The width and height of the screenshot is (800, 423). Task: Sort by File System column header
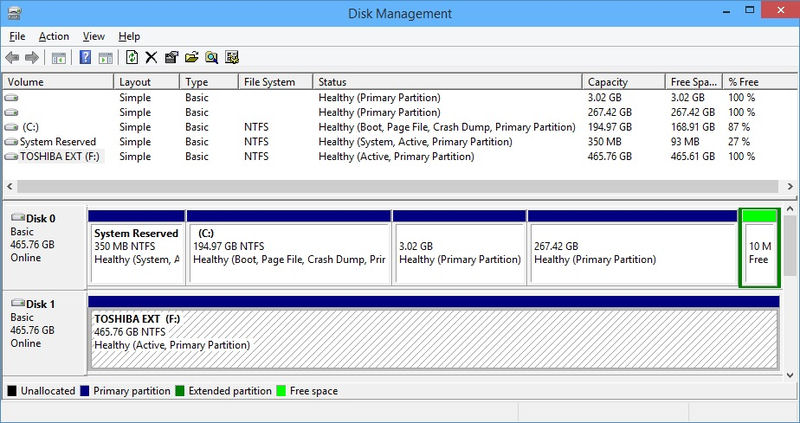pyautogui.click(x=276, y=82)
